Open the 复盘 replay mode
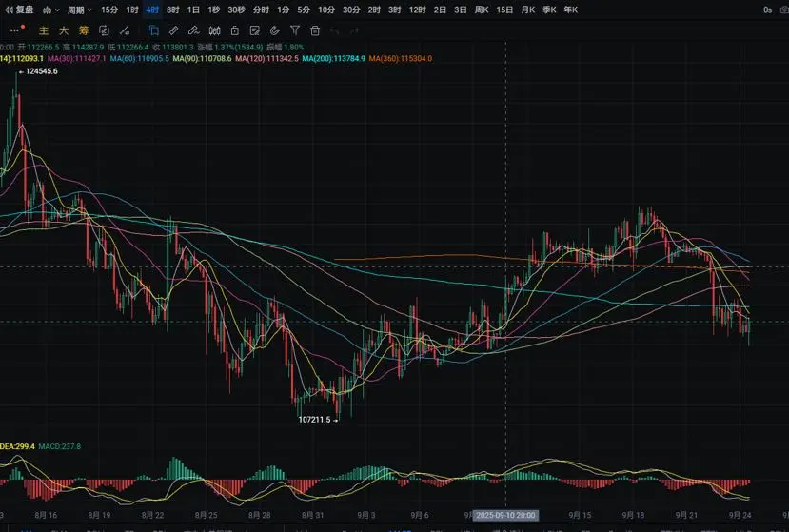Image resolution: width=789 pixels, height=532 pixels. 19,10
